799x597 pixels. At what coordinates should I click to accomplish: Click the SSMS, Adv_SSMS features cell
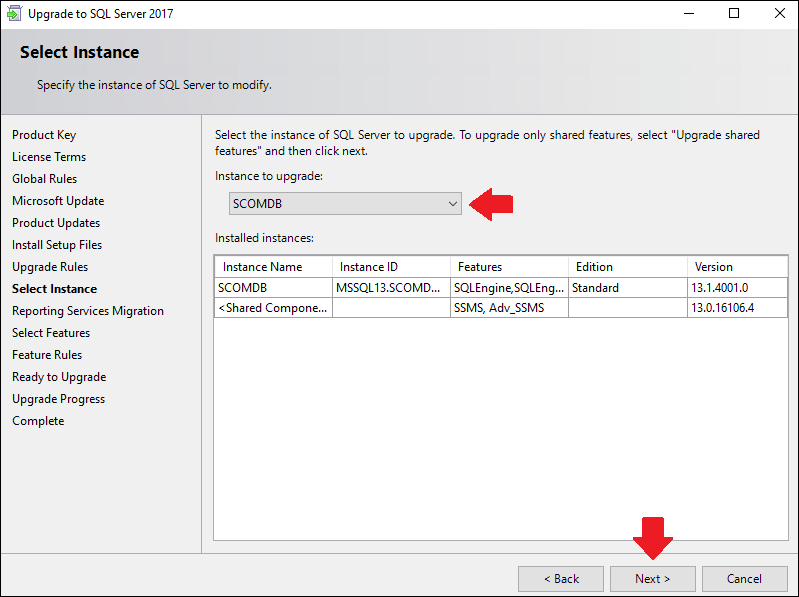[510, 308]
